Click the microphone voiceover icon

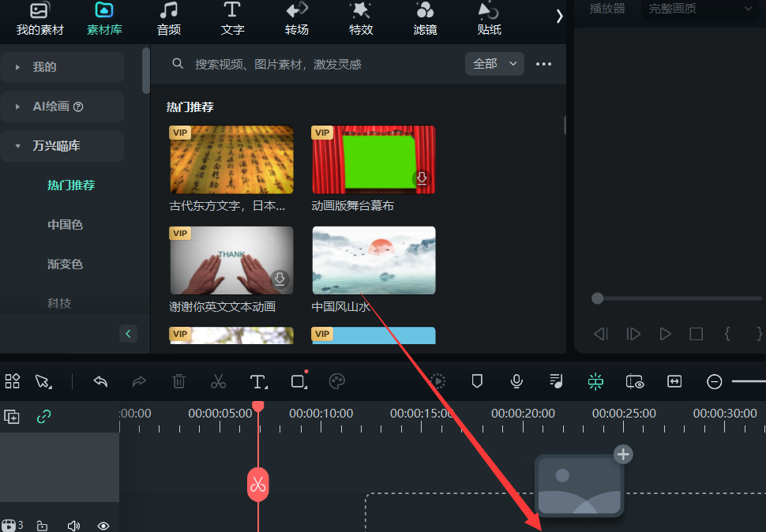tap(516, 381)
